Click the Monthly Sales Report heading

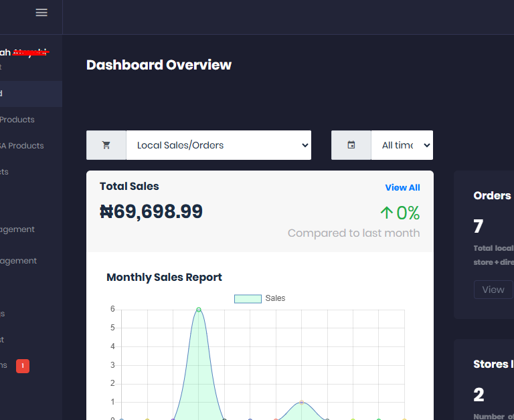pos(164,277)
